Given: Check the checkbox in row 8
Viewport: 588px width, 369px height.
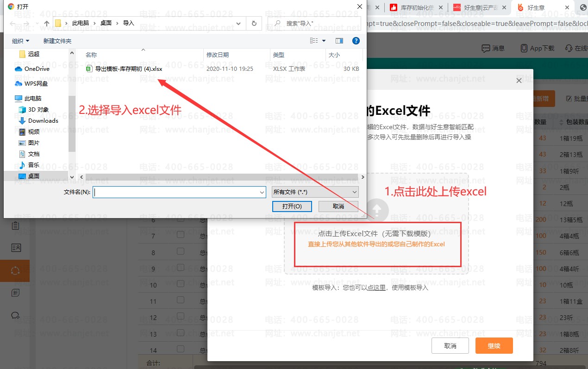Looking at the screenshot, I should tap(181, 251).
